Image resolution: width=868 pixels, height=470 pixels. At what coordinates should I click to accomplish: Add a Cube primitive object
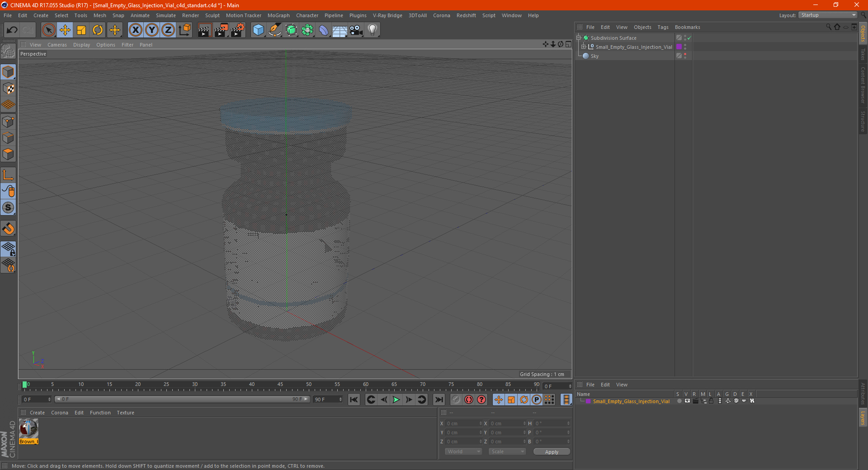tap(258, 30)
